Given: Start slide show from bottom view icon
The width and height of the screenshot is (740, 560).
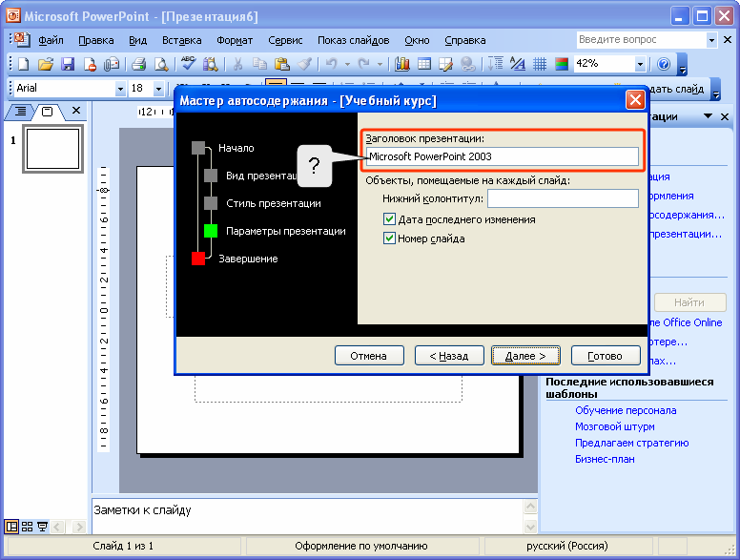Looking at the screenshot, I should (42, 527).
